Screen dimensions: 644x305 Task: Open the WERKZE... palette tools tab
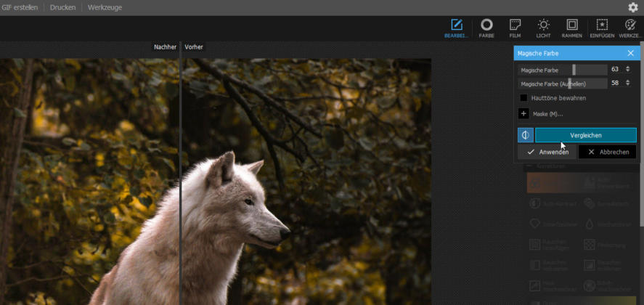click(x=629, y=28)
